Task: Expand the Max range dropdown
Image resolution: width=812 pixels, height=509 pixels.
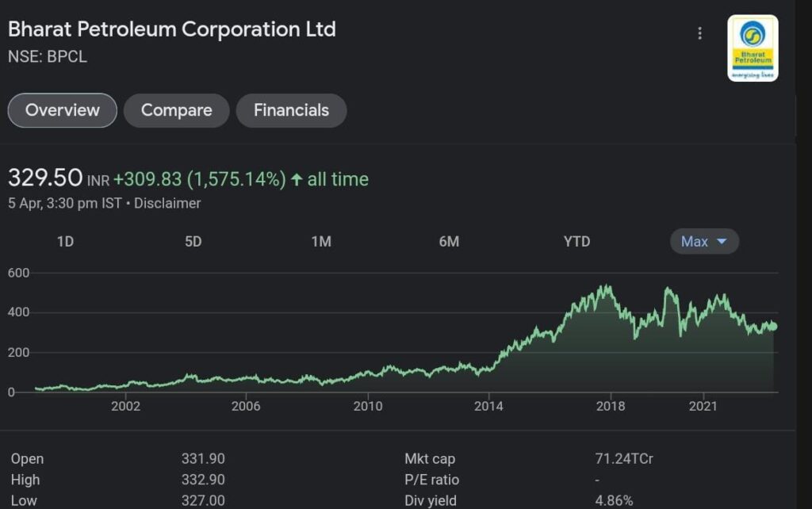Action: coord(704,241)
